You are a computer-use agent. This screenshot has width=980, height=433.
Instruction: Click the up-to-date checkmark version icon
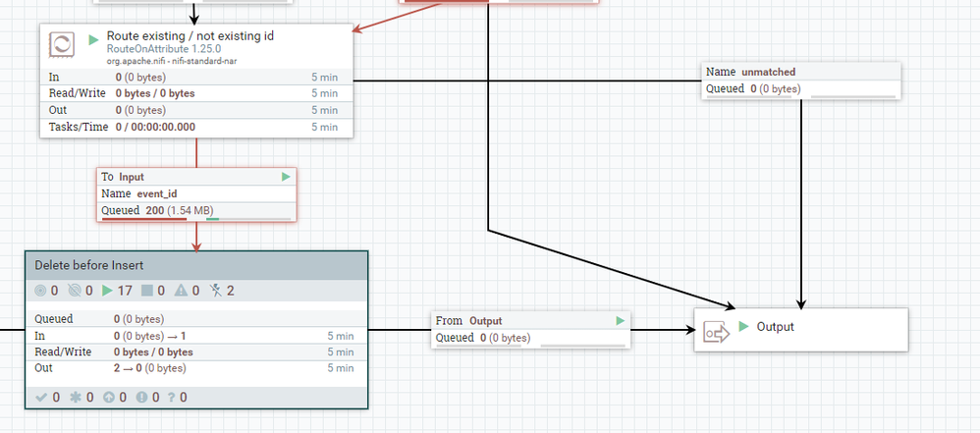pyautogui.click(x=41, y=398)
